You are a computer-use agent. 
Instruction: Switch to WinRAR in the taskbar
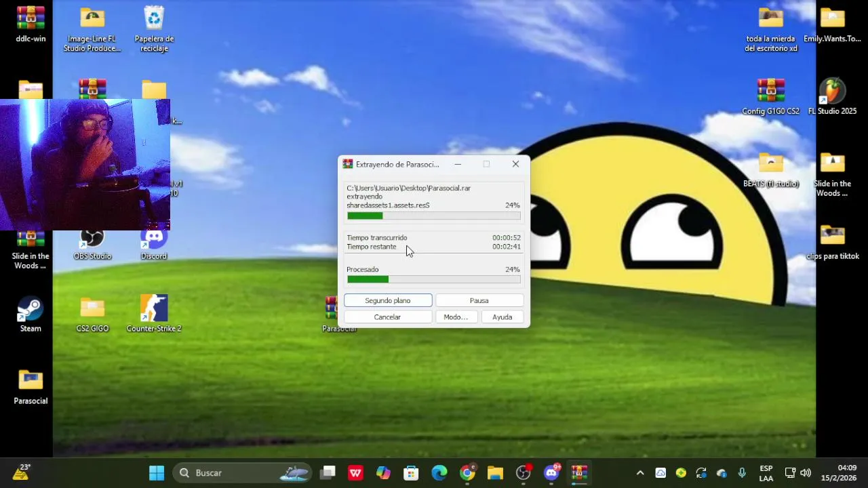tap(579, 473)
